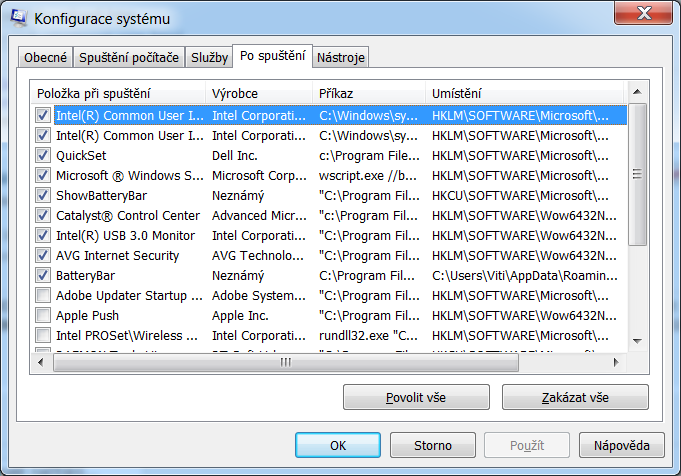Select the Po spuštění tab
Screen dimensions: 681x476
(272, 56)
